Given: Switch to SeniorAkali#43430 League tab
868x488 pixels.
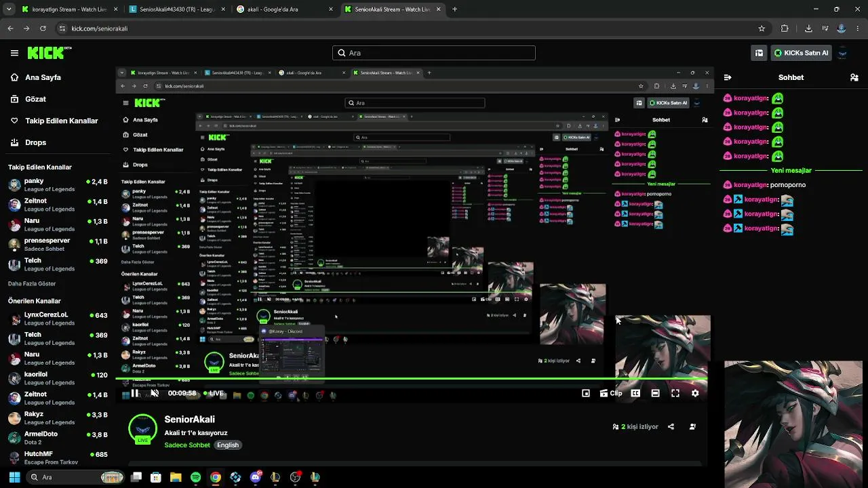Looking at the screenshot, I should 176,9.
